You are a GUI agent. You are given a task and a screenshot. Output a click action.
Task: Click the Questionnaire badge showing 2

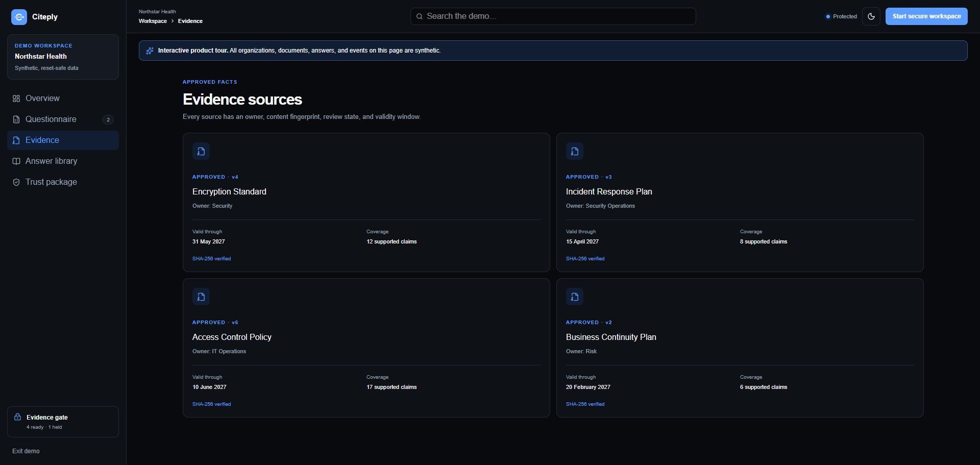108,119
